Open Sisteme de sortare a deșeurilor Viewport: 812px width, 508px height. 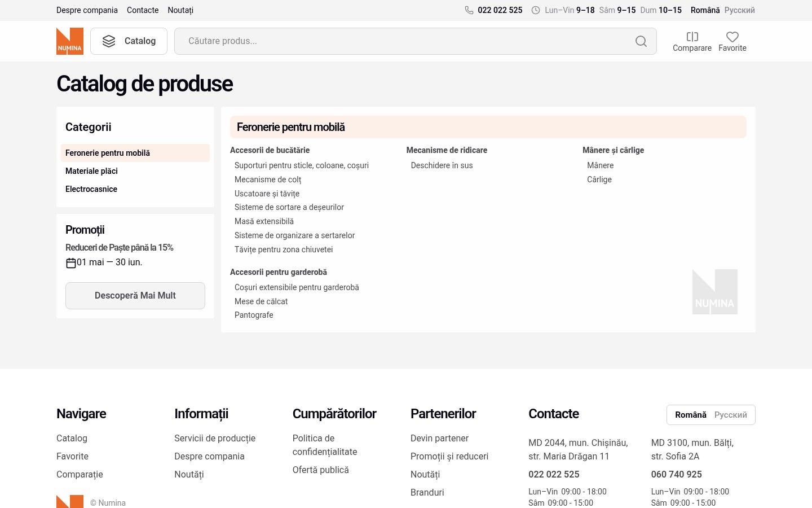click(289, 207)
